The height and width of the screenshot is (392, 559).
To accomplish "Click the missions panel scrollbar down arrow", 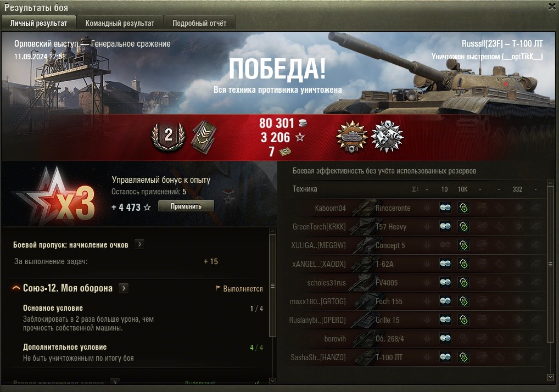I will pyautogui.click(x=272, y=380).
